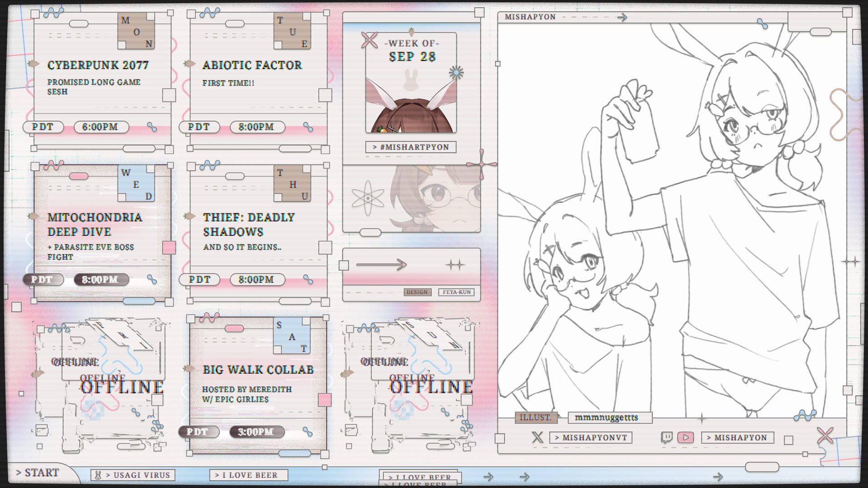Viewport: 868px width, 488px height.
Task: Click the pink X icon beside WEEK OF
Action: (x=369, y=40)
